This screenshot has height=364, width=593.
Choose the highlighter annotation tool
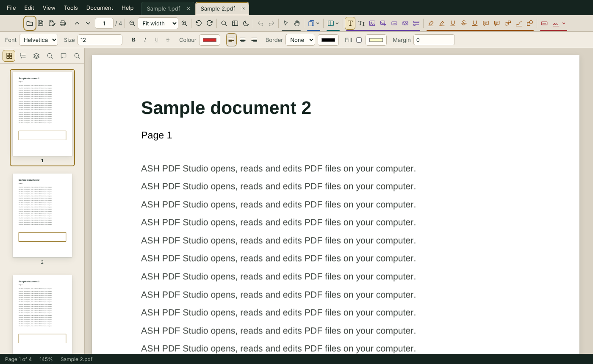[x=431, y=23]
